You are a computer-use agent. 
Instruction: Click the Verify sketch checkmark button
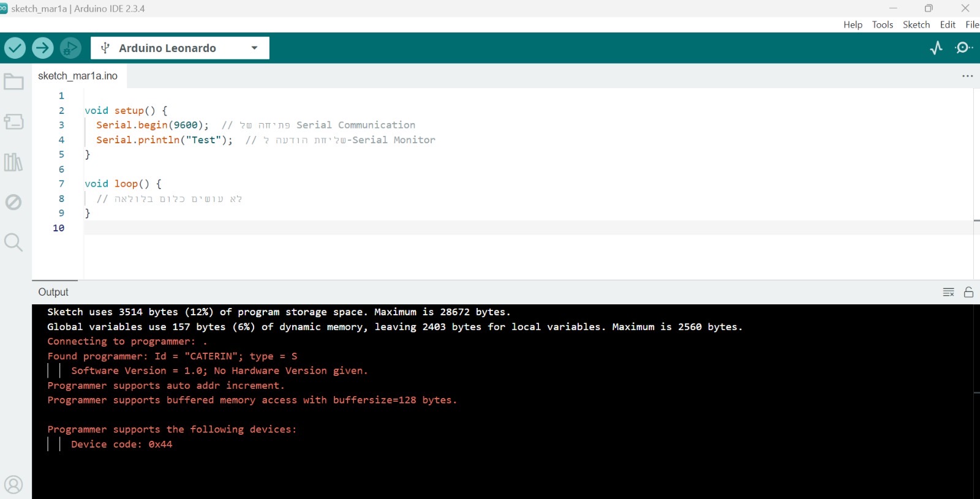[x=15, y=48]
